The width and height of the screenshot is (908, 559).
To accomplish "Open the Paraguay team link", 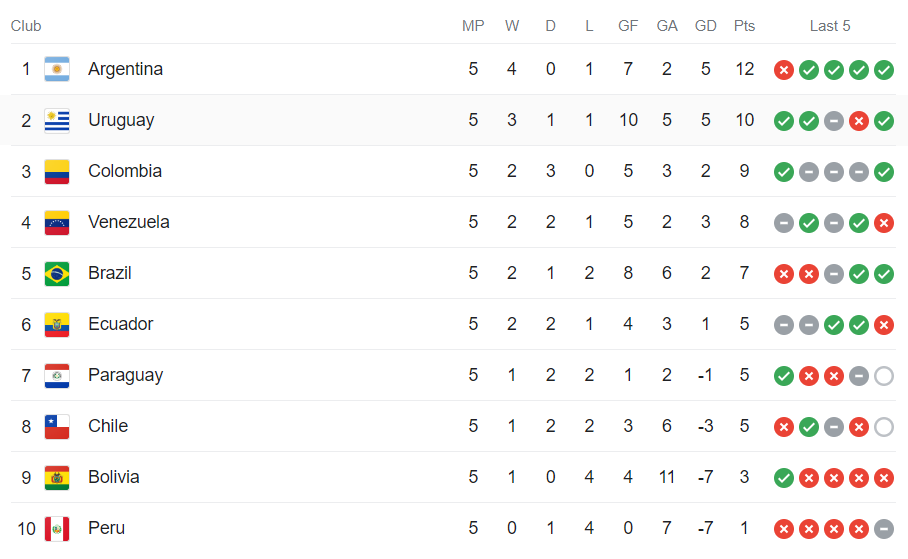I will 125,375.
